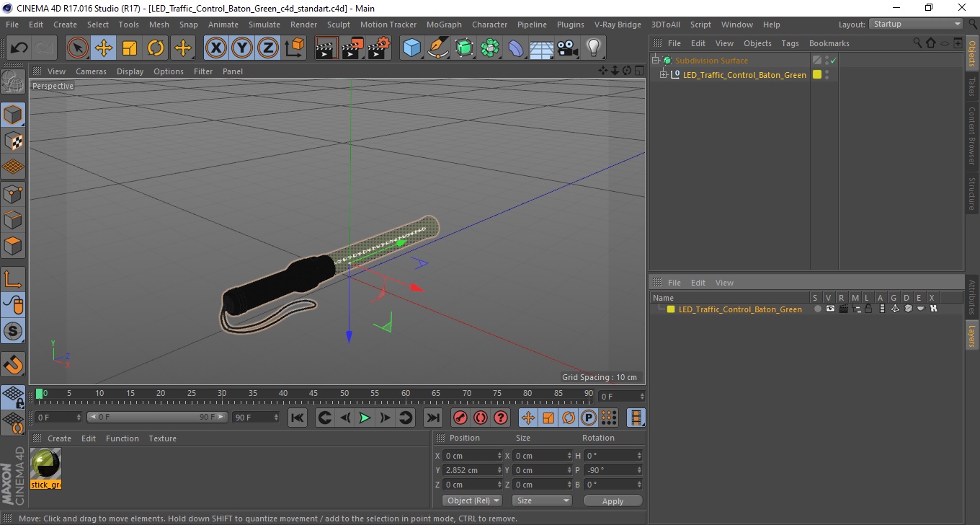Toggle viewport Solo S icon
The width and height of the screenshot is (980, 525).
[x=13, y=332]
